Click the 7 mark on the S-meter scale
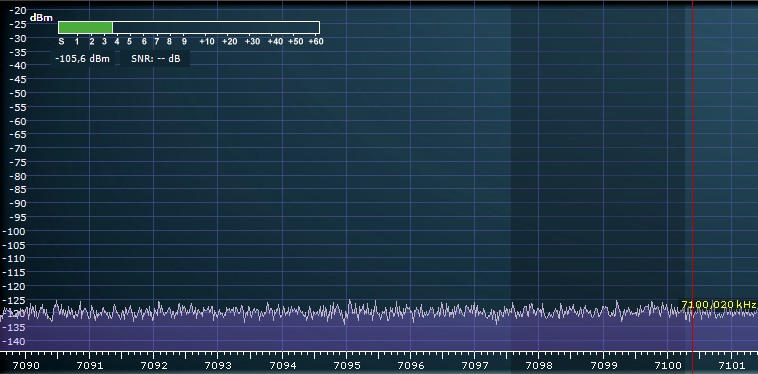 click(157, 42)
